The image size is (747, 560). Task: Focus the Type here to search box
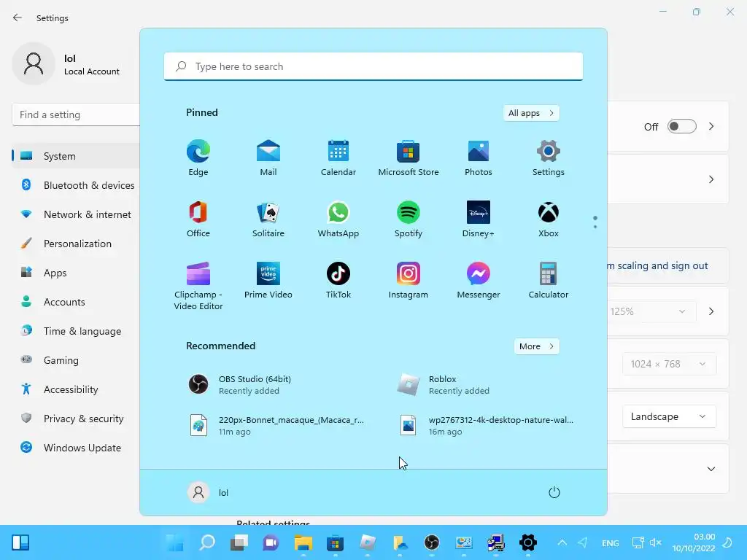[373, 66]
